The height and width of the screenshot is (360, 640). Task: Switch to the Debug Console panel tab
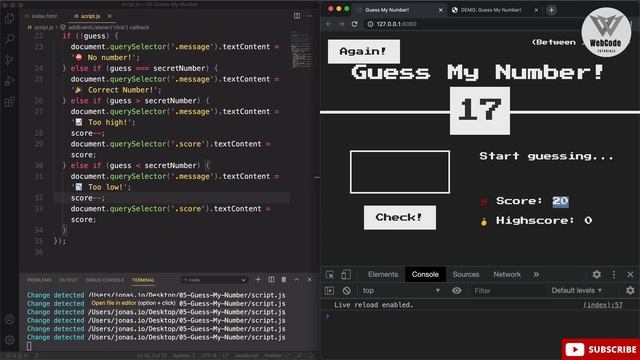[104, 280]
